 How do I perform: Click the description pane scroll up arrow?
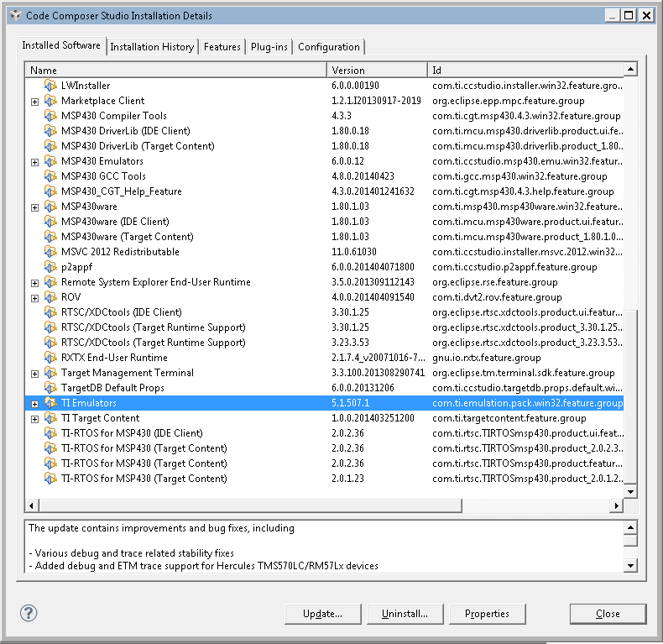coord(630,527)
